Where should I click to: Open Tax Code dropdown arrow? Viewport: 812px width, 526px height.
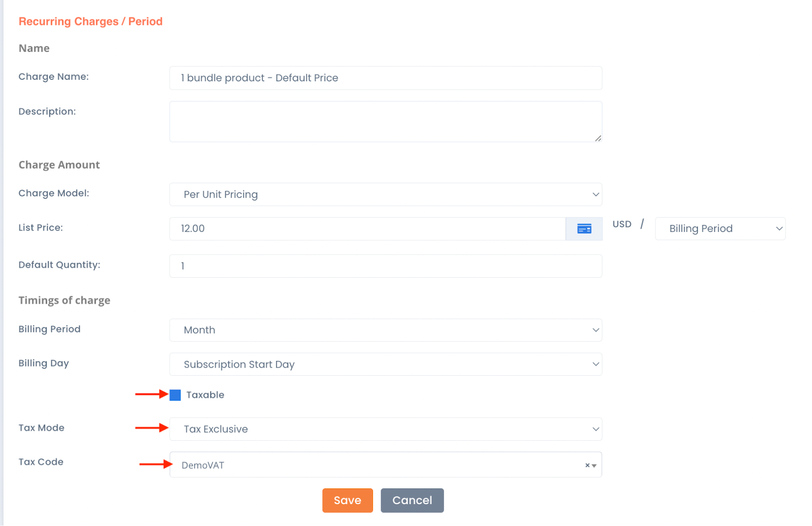tap(594, 466)
